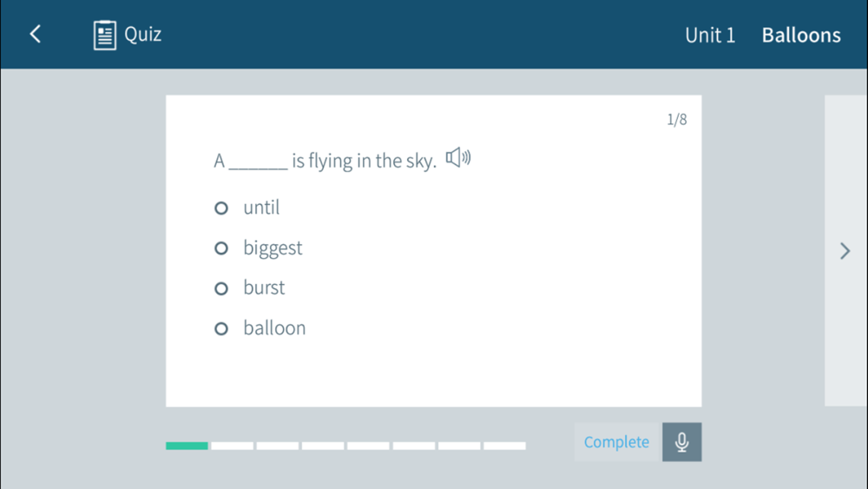Play the question audio speaker icon
This screenshot has height=489, width=868.
tap(458, 158)
